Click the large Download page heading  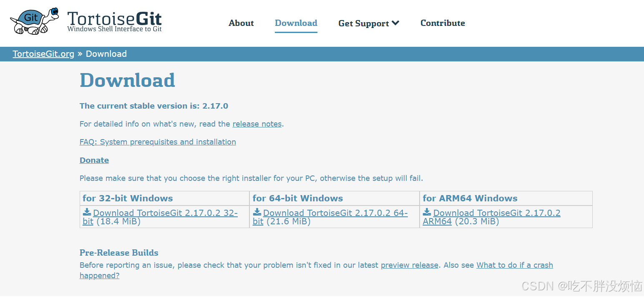127,80
